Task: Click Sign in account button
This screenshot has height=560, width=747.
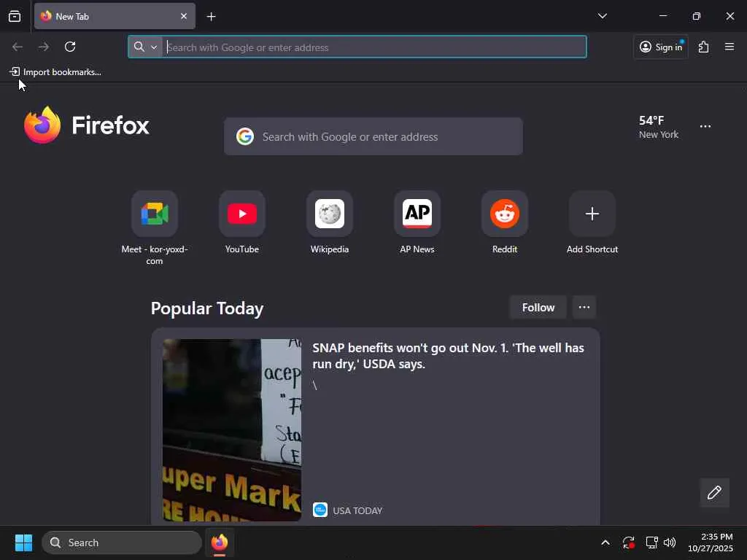Action: tap(661, 47)
